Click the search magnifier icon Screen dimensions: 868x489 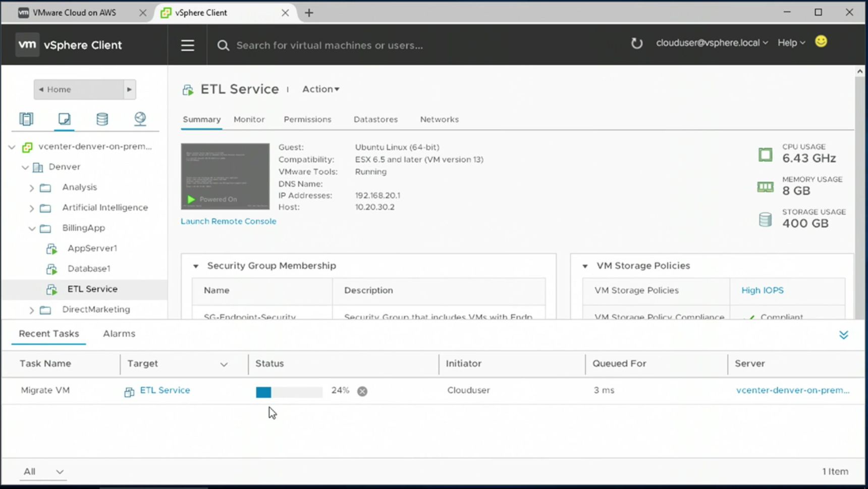pos(223,45)
